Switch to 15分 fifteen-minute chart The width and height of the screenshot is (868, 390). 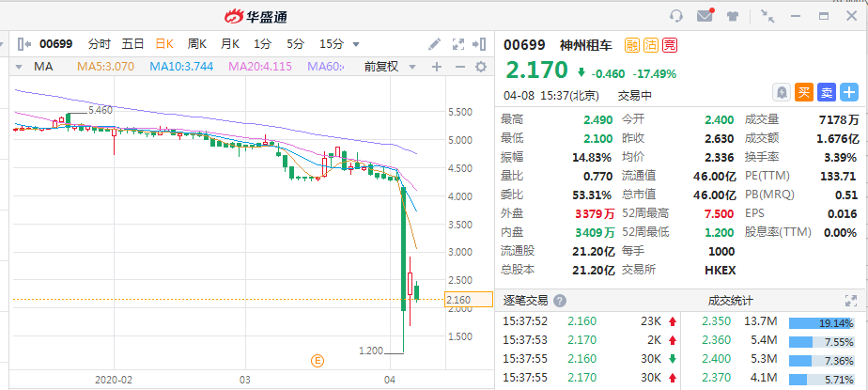pos(332,44)
